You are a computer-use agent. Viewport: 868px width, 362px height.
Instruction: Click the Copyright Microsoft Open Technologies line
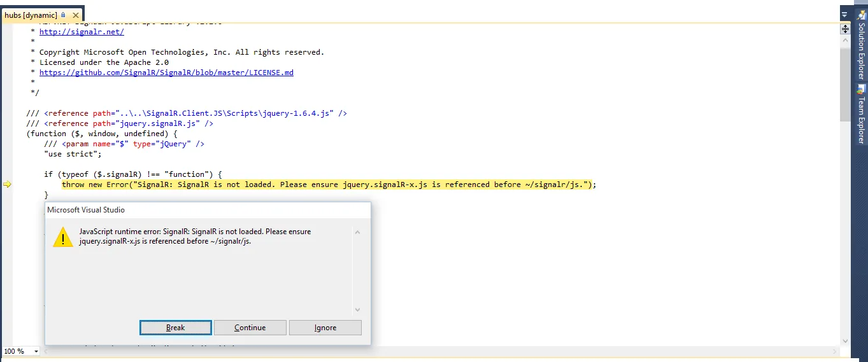[x=177, y=52]
